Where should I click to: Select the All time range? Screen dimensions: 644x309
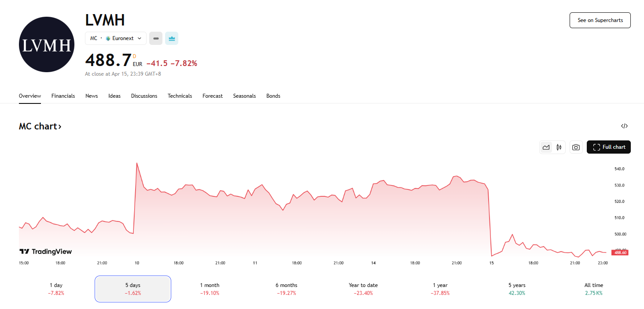click(x=593, y=289)
